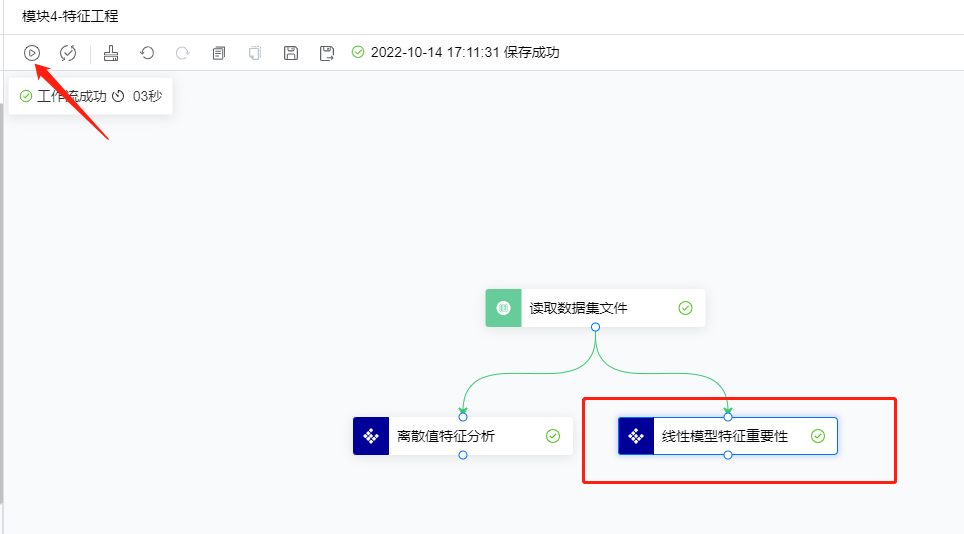The height and width of the screenshot is (534, 964).
Task: Click the green icon of 读取数据集文件 node
Action: point(504,308)
